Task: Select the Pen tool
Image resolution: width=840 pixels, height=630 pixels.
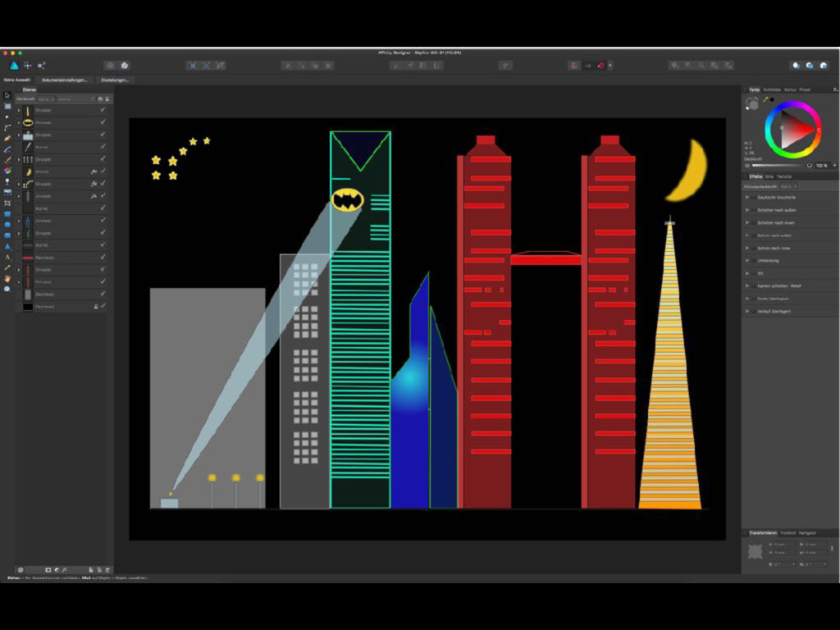Action: (7, 138)
